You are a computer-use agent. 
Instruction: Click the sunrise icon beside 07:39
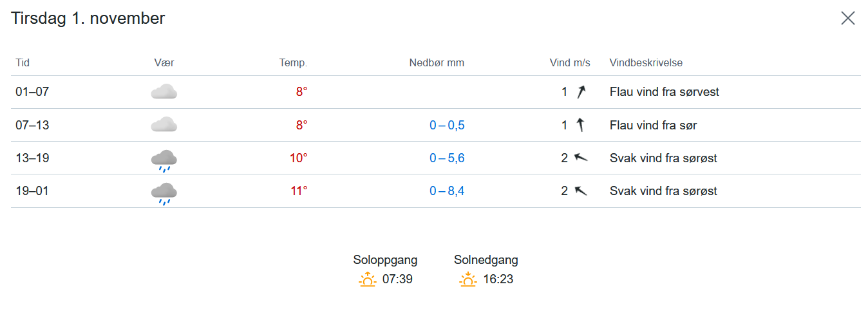tap(367, 279)
